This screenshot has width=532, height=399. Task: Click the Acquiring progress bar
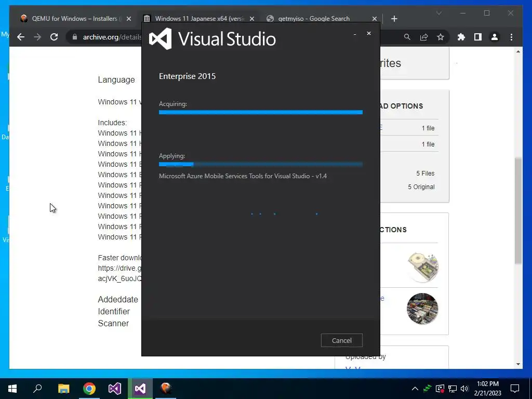click(x=261, y=112)
